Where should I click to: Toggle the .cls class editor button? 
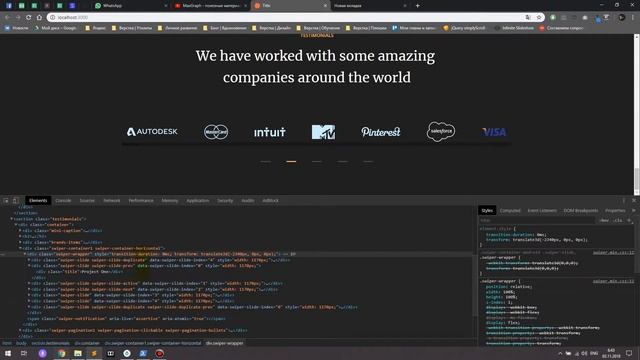[618, 220]
